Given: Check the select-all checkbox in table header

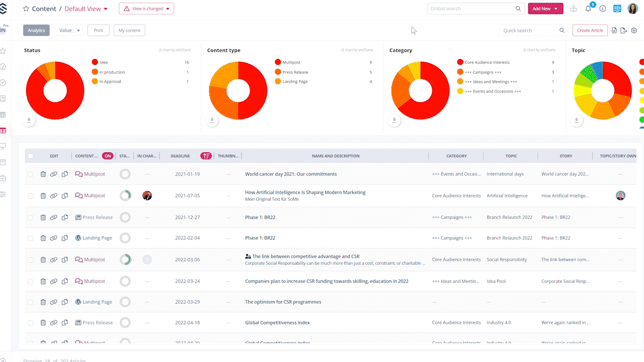Looking at the screenshot, I should pyautogui.click(x=30, y=156).
